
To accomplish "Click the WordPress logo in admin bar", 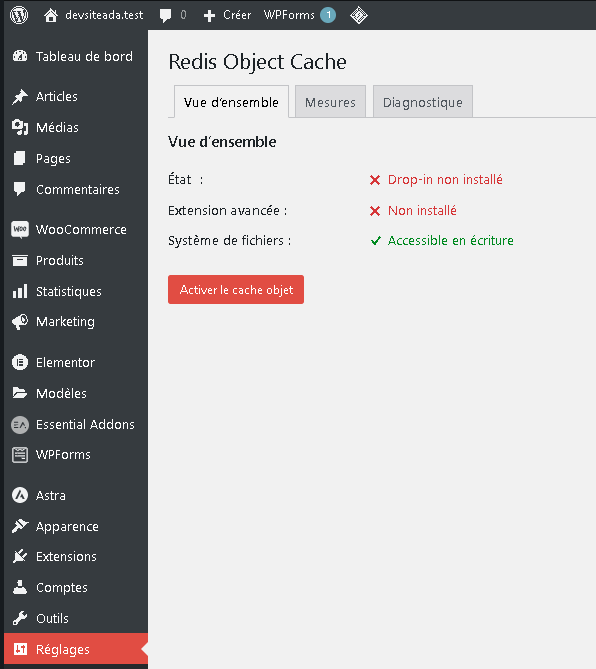I will (x=19, y=15).
